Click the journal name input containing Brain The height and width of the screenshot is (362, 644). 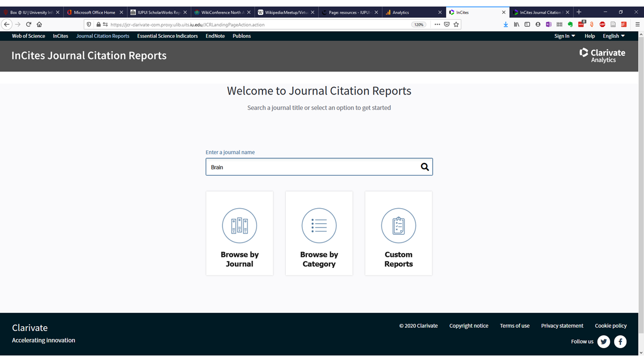(x=319, y=167)
